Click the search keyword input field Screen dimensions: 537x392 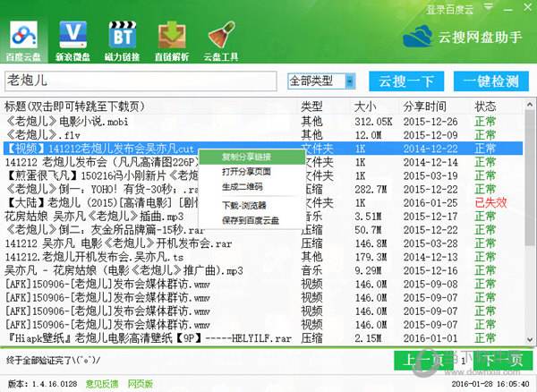[x=141, y=81]
